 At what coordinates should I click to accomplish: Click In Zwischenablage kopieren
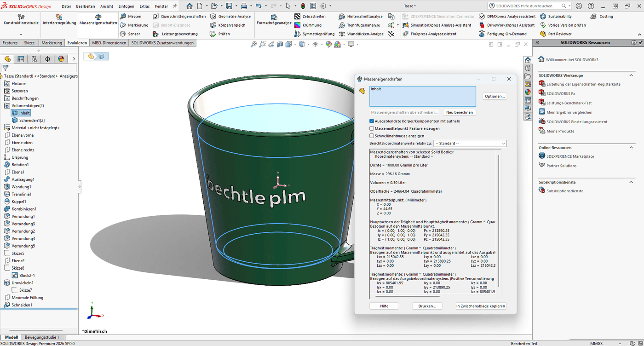coord(480,306)
